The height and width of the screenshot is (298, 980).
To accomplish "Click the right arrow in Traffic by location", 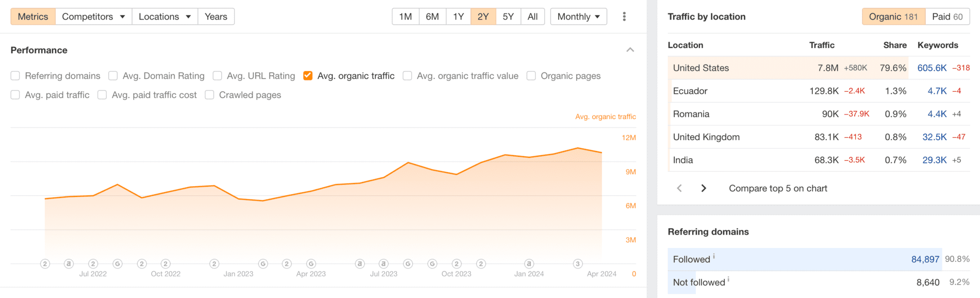I will [703, 188].
